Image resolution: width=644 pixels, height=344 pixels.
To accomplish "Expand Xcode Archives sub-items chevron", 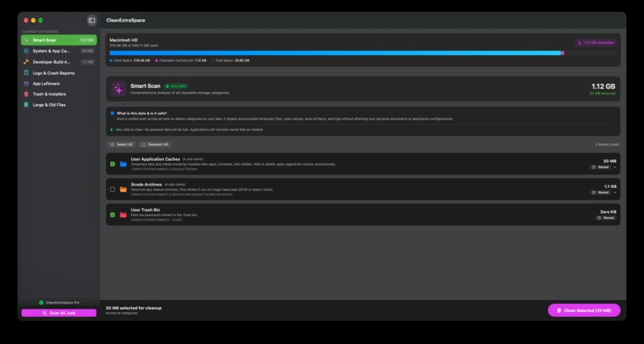I will point(615,192).
